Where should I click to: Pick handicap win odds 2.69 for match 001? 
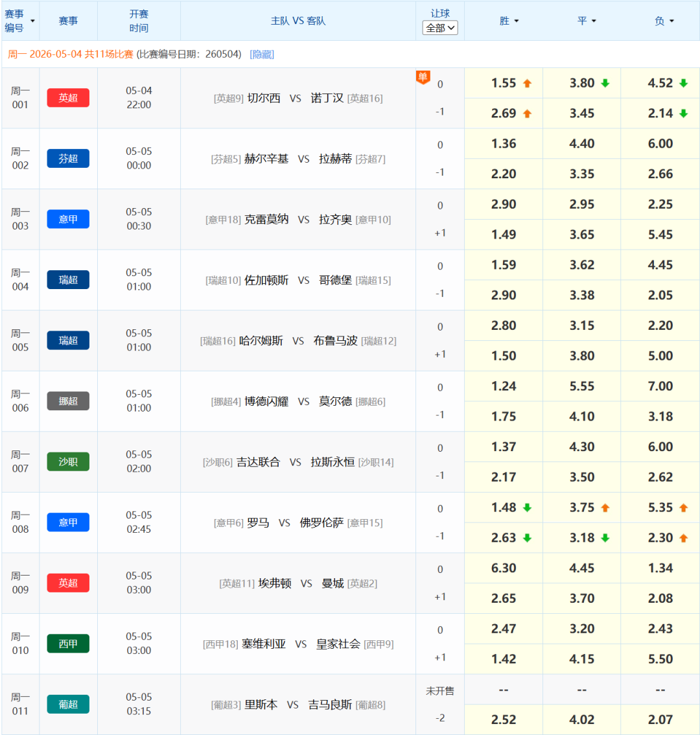point(504,113)
